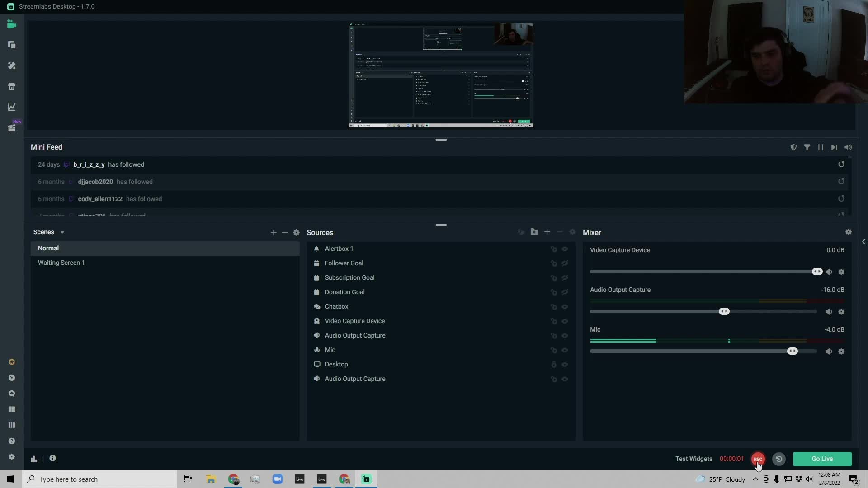Open the Highlighter icon marked New
This screenshot has width=868, height=488.
pyautogui.click(x=12, y=128)
